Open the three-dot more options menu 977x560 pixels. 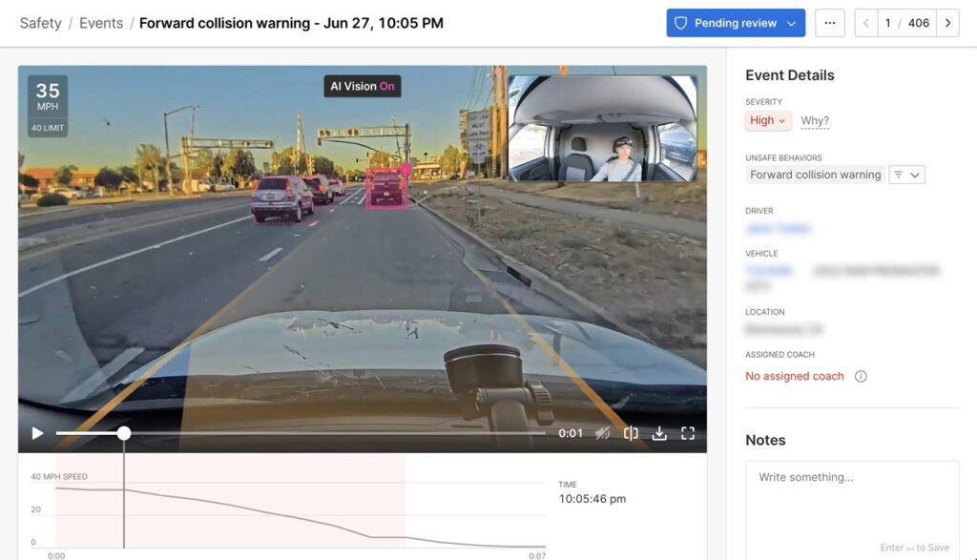(x=829, y=23)
